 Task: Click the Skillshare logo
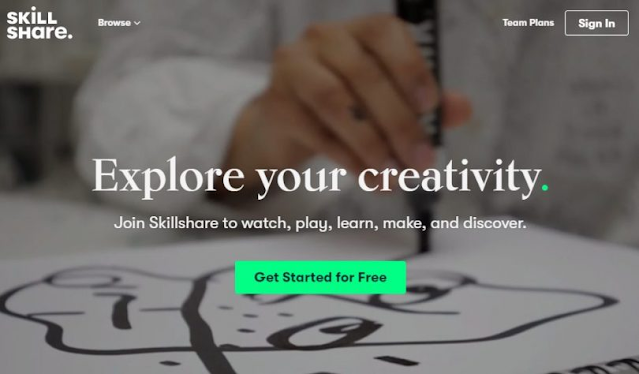click(x=40, y=23)
